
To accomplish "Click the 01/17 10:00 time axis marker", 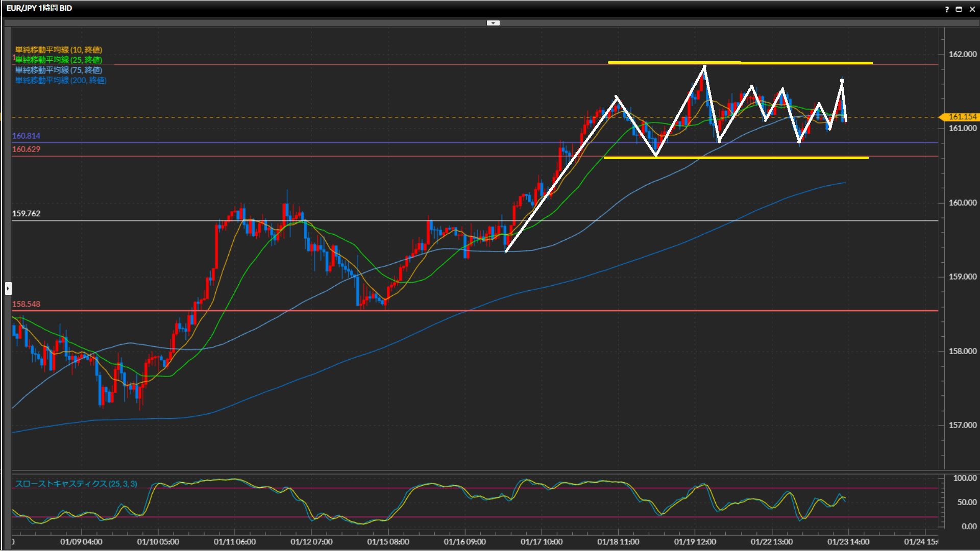I will (x=542, y=542).
